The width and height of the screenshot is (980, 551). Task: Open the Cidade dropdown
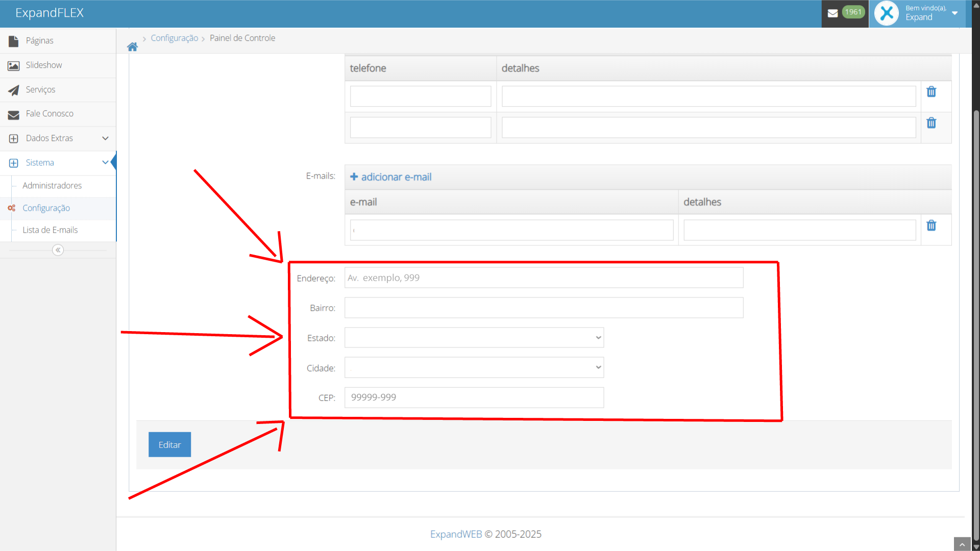click(x=474, y=368)
